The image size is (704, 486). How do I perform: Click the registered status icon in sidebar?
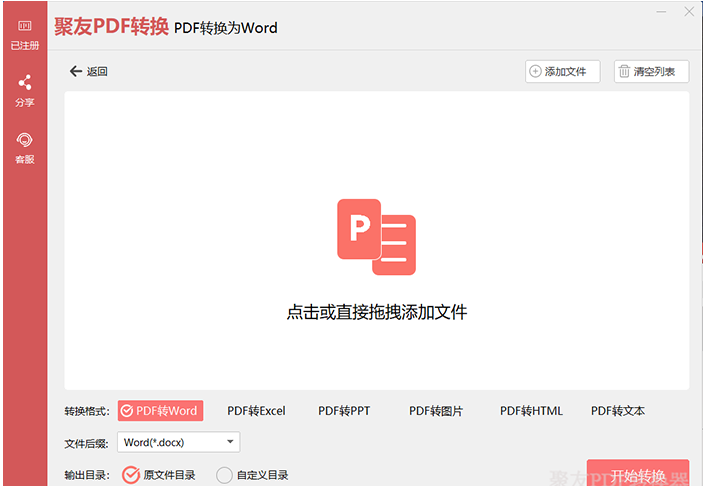[x=24, y=26]
